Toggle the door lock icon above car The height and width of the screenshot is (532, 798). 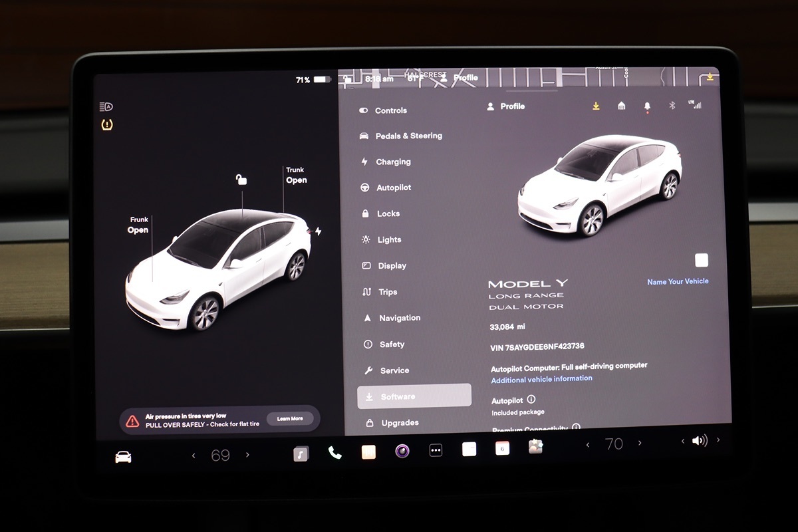coord(241,180)
